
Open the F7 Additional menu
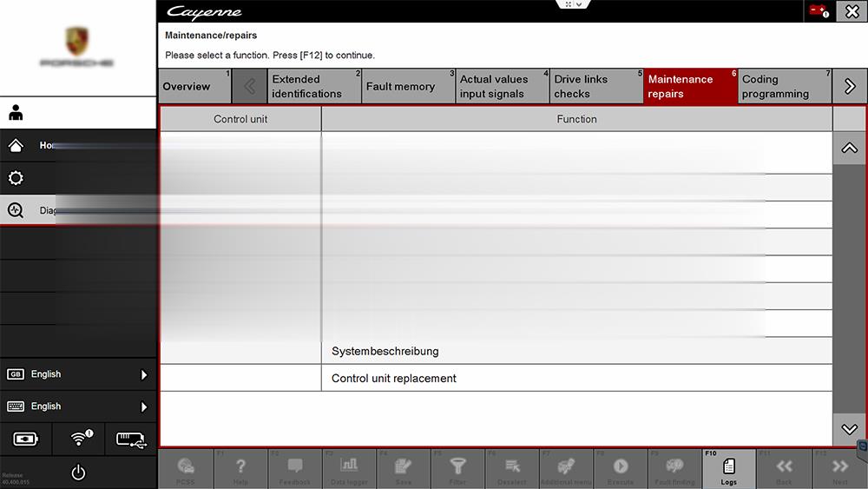point(566,470)
